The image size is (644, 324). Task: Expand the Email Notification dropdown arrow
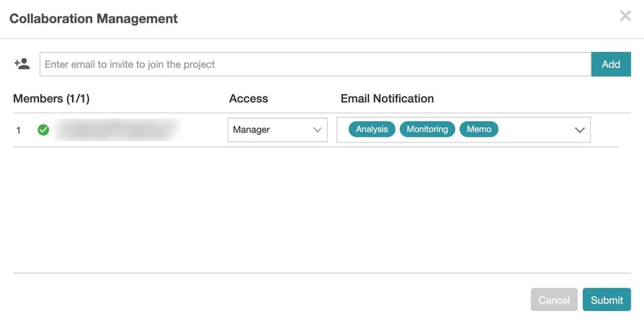coord(580,130)
